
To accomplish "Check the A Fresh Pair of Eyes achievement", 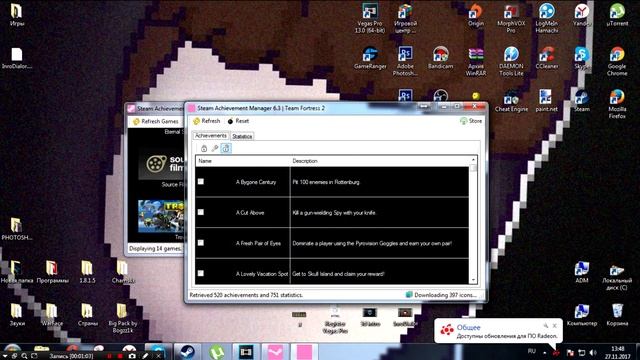I will [x=201, y=243].
